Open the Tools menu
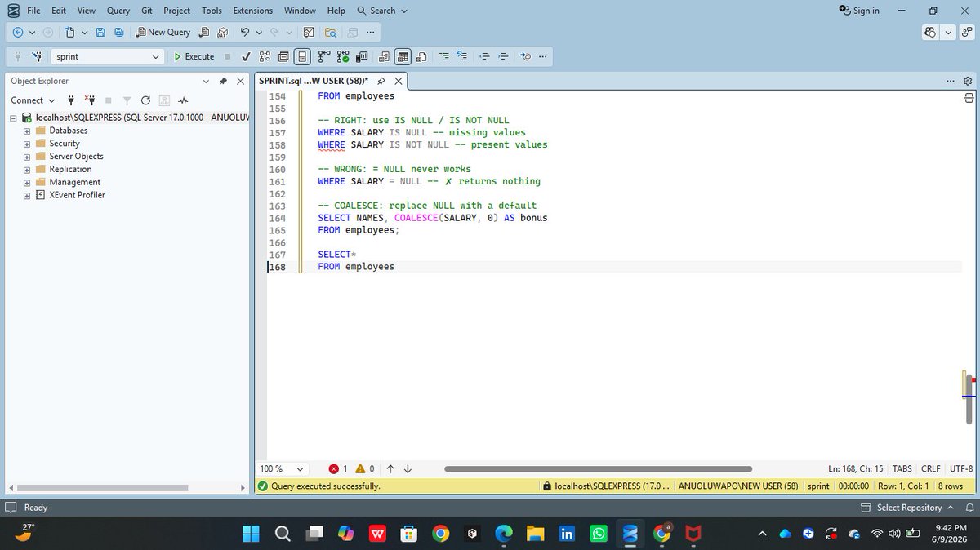Viewport: 980px width, 550px height. pyautogui.click(x=212, y=11)
